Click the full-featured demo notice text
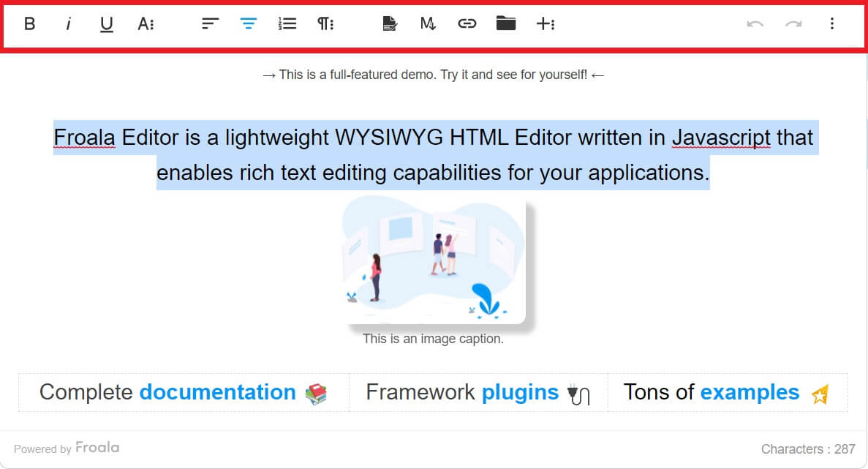The image size is (868, 469). (434, 75)
